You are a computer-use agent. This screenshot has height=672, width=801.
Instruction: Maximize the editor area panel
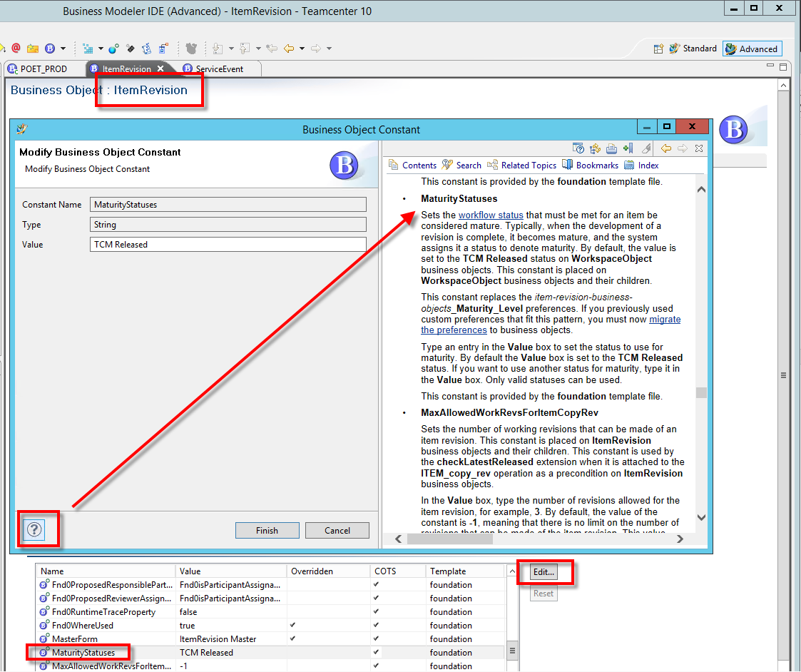coord(783,66)
